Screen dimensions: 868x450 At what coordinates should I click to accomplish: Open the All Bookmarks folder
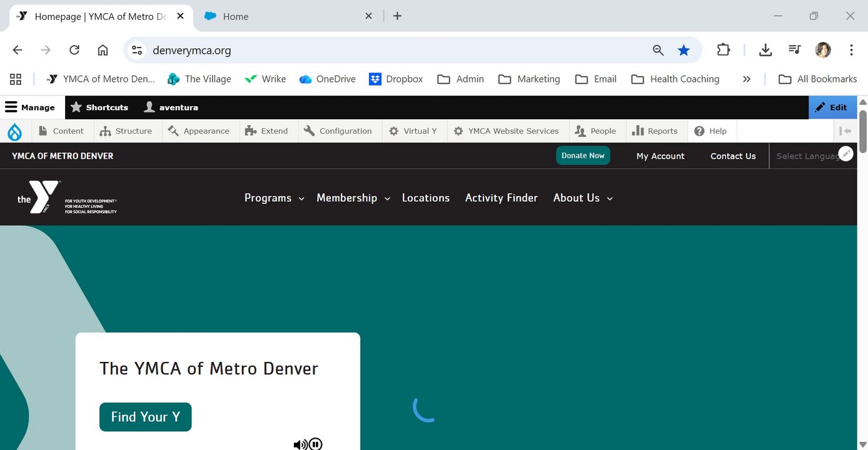coord(817,79)
